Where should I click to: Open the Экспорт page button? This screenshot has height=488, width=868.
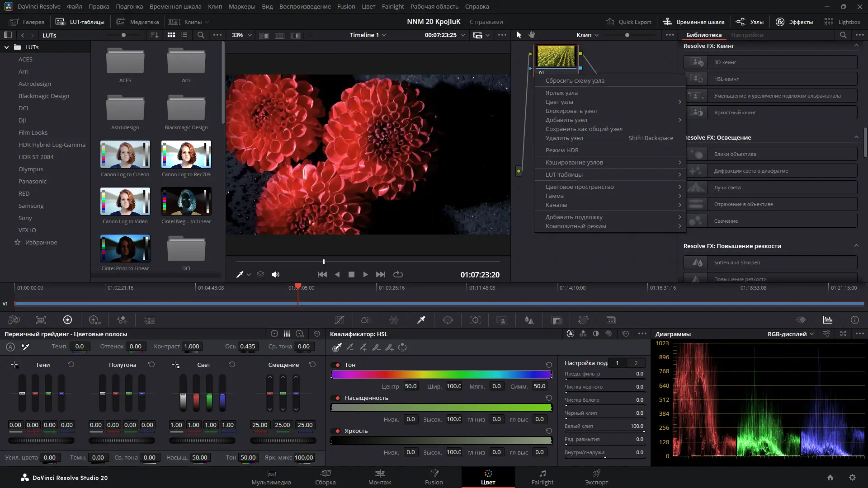[x=596, y=477]
